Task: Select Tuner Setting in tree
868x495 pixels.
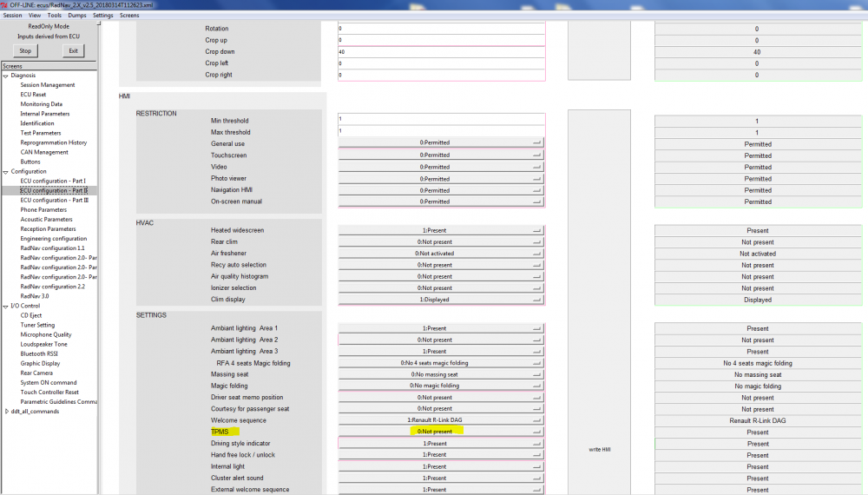Action: pyautogui.click(x=37, y=325)
